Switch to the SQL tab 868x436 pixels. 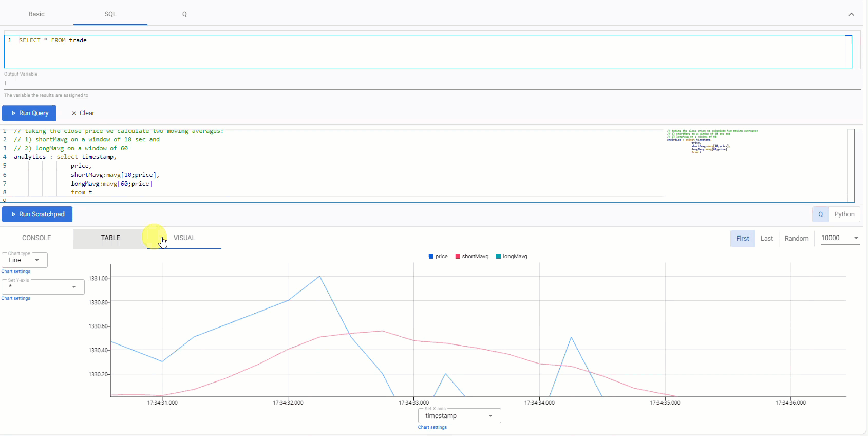click(x=110, y=14)
